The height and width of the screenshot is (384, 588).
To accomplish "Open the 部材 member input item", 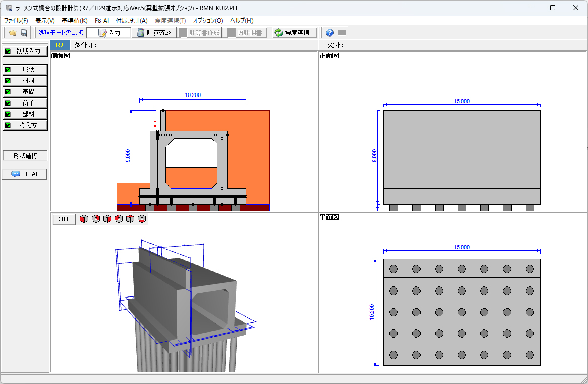I will point(25,114).
